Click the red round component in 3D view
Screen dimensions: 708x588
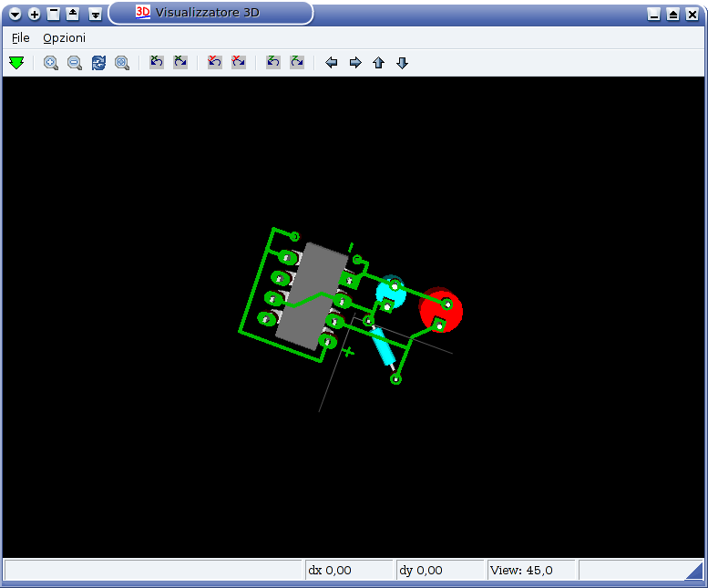(x=441, y=310)
